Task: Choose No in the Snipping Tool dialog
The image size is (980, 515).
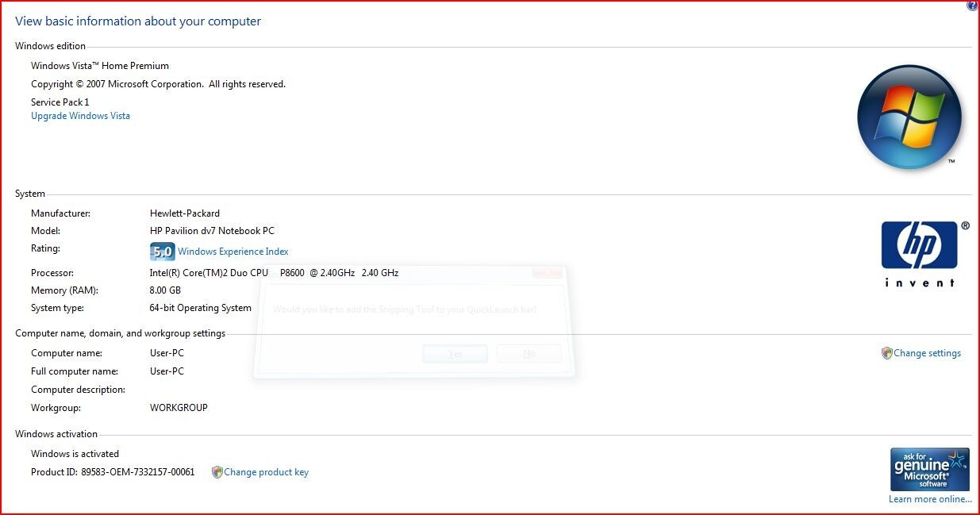Action: [x=528, y=354]
